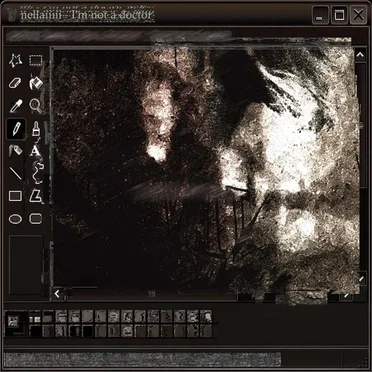Click the scroll left arrow of canvas
The height and width of the screenshot is (372, 372).
coord(57,294)
